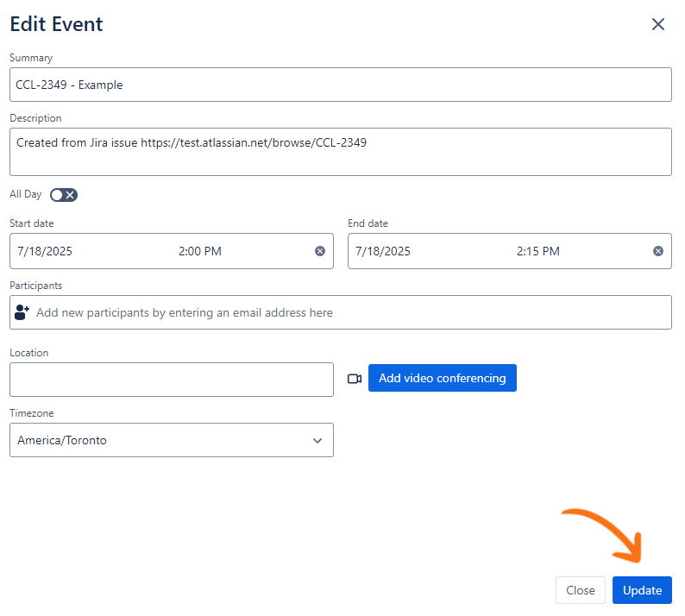Viewport: 685px width, 616px height.
Task: Click the Close button at the bottom
Action: pyautogui.click(x=581, y=590)
